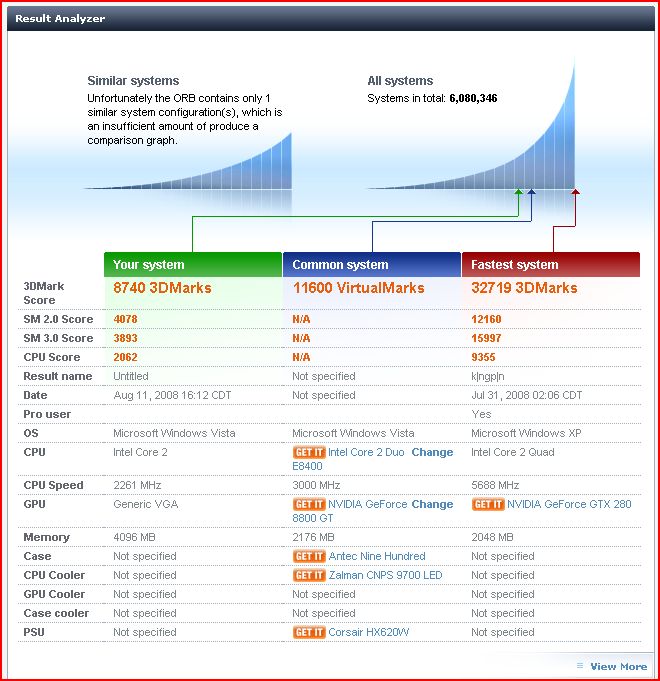Click date Aug 11, 2008 16:12 CDT
This screenshot has height=681, width=660.
click(172, 395)
